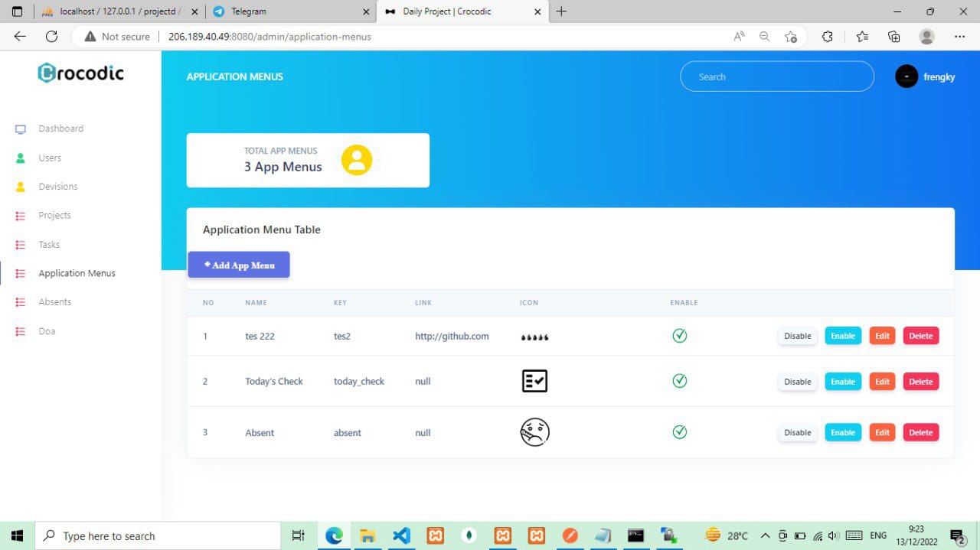The image size is (980, 550).
Task: Click the Absent row sick face icon
Action: [x=534, y=432]
